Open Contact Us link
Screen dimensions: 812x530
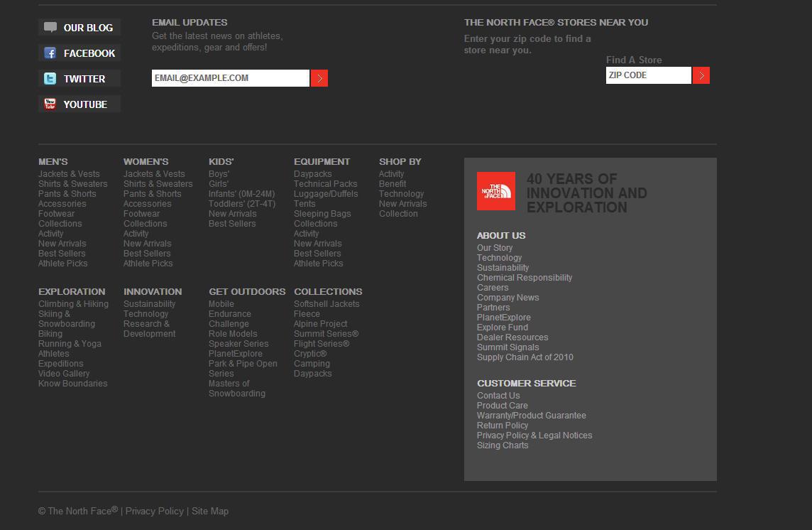(x=498, y=396)
